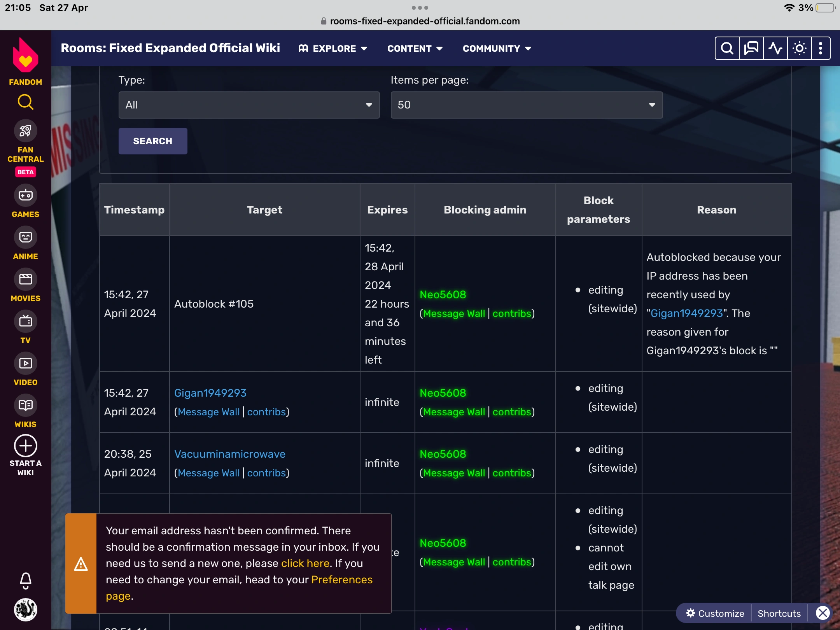Click the Start a Wiki plus icon
840x630 pixels.
click(x=26, y=446)
